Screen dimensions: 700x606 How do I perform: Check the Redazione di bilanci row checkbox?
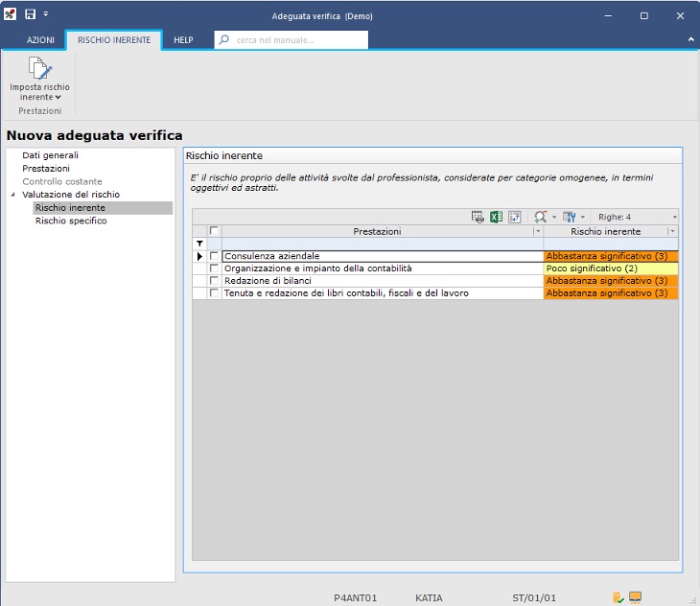[214, 281]
